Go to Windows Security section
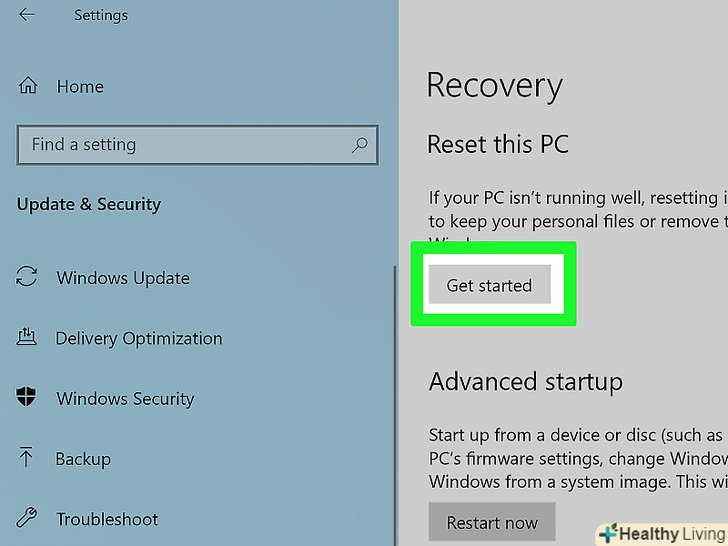 tap(126, 399)
